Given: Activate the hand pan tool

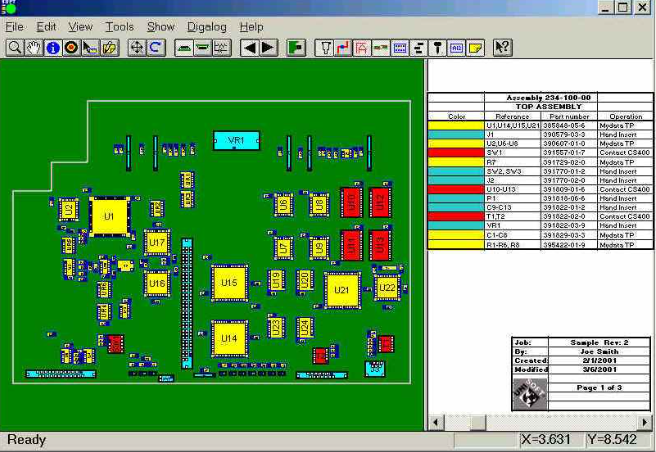Looking at the screenshot, I should pos(33,47).
